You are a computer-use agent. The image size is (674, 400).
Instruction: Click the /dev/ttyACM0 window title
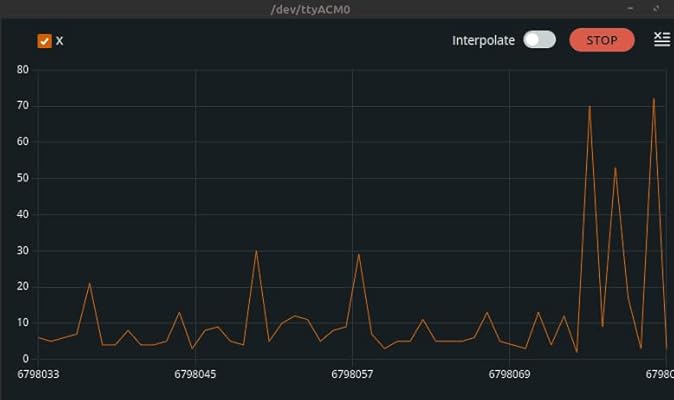click(x=310, y=9)
